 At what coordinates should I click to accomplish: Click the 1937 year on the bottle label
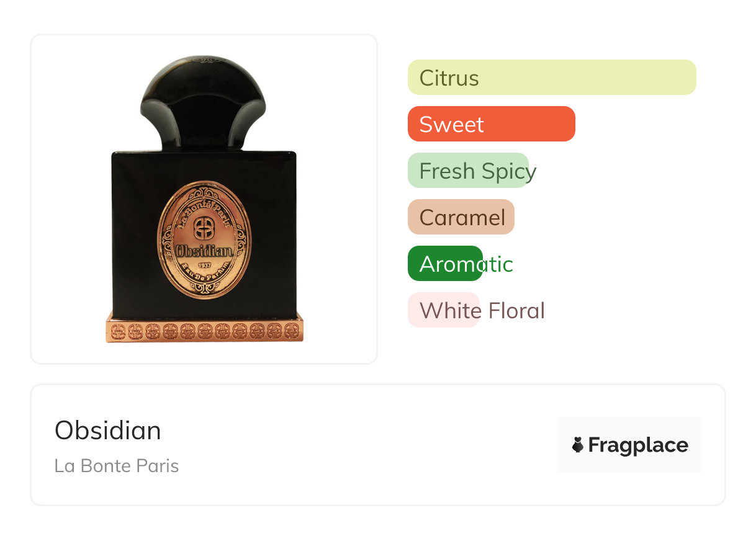[x=204, y=265]
